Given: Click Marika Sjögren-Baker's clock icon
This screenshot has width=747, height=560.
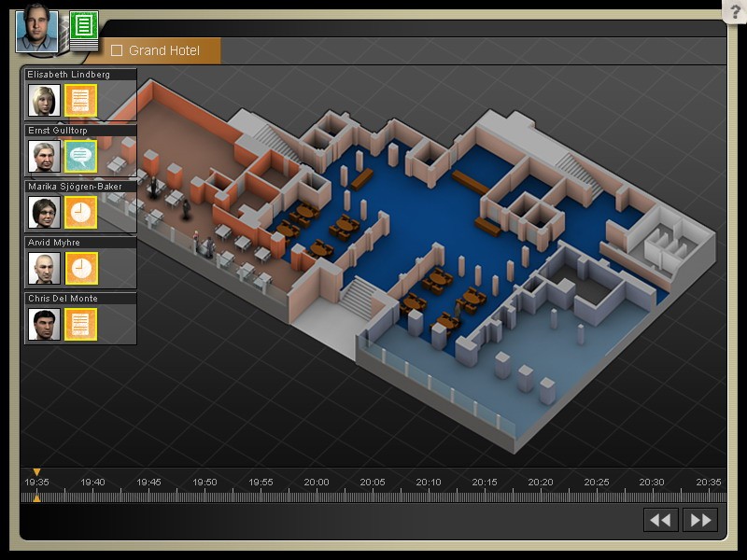Looking at the screenshot, I should tap(81, 212).
